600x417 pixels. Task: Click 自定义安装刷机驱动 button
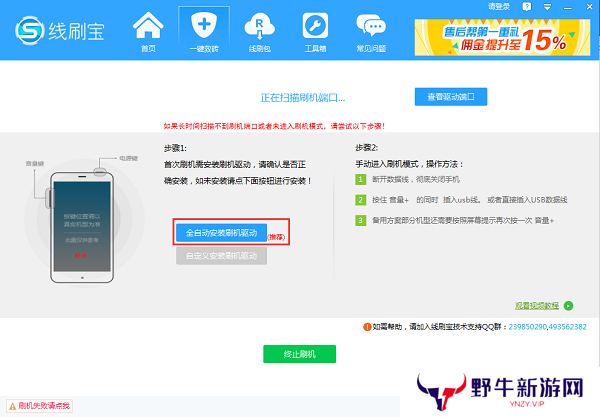221,256
